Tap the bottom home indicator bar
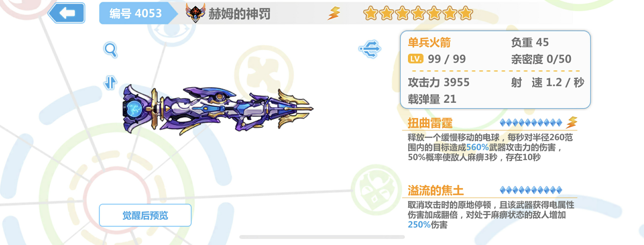644x245 pixels. tap(322, 237)
